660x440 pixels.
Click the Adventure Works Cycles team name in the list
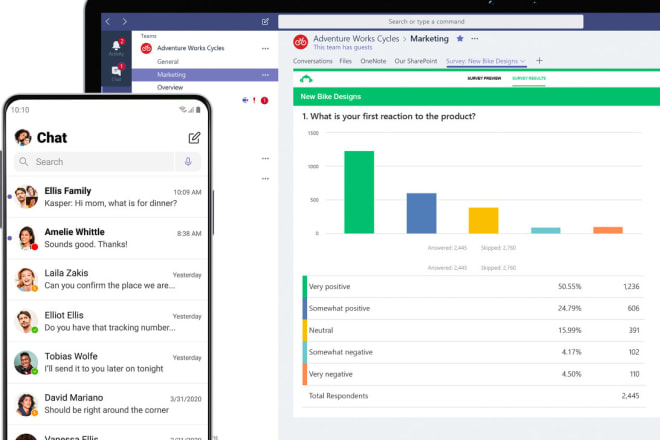coord(191,48)
